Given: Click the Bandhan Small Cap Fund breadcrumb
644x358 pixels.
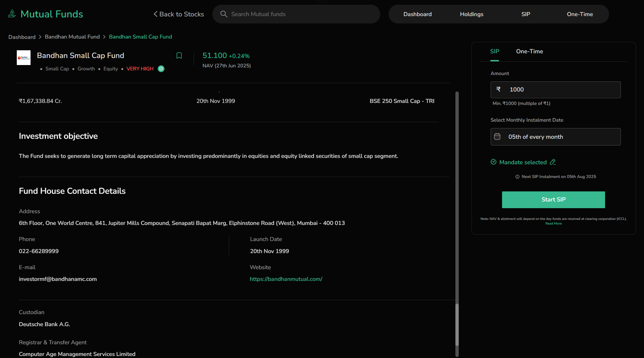Looking at the screenshot, I should [x=140, y=37].
